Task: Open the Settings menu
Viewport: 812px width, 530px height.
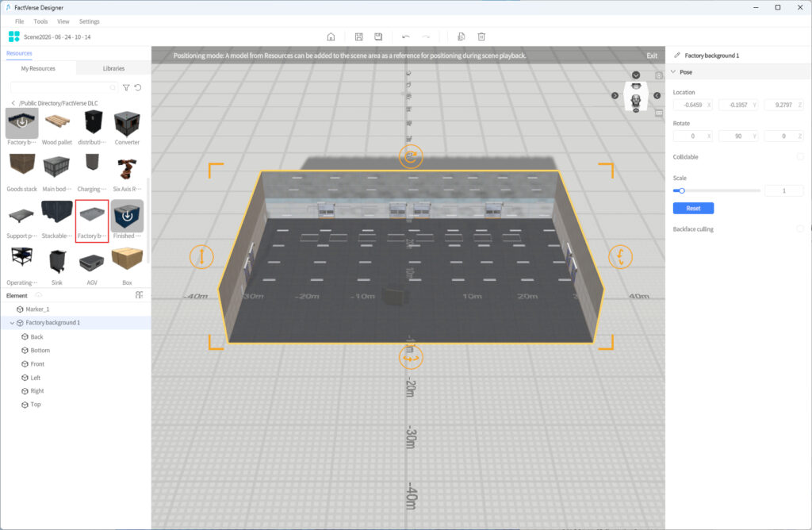Action: click(x=89, y=21)
